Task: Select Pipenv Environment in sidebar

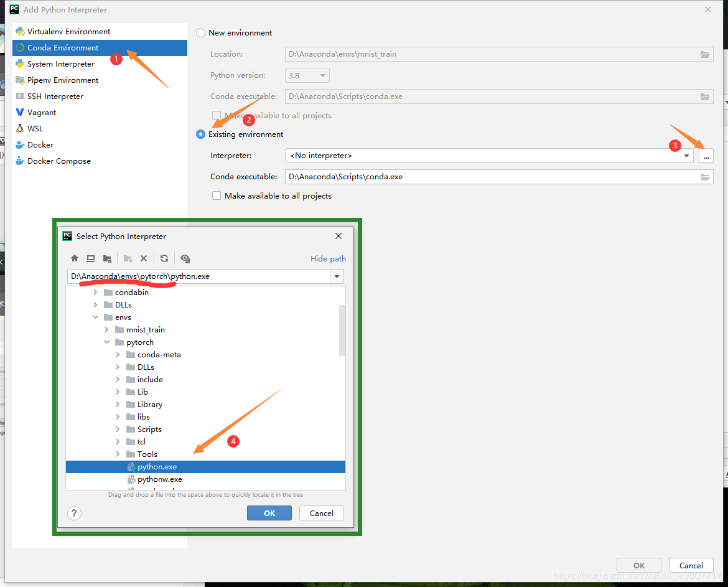Action: point(100,80)
